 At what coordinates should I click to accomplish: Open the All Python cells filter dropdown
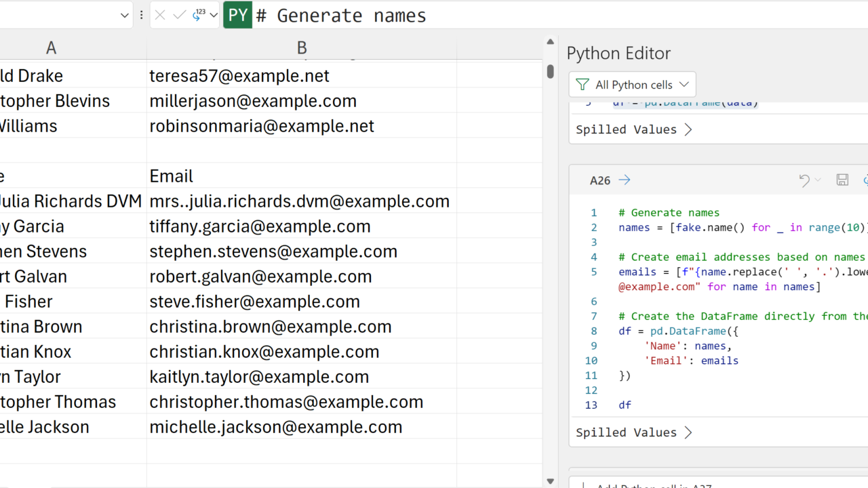(632, 85)
